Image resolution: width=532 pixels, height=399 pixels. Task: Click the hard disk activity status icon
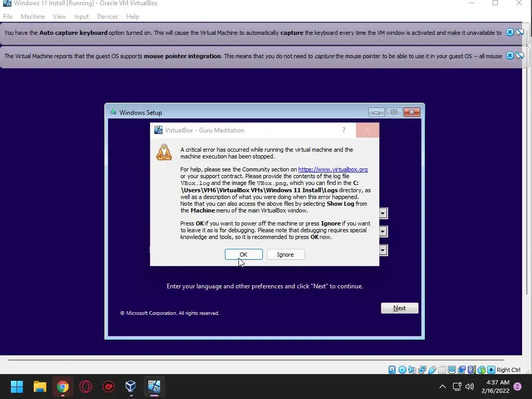[x=392, y=370]
